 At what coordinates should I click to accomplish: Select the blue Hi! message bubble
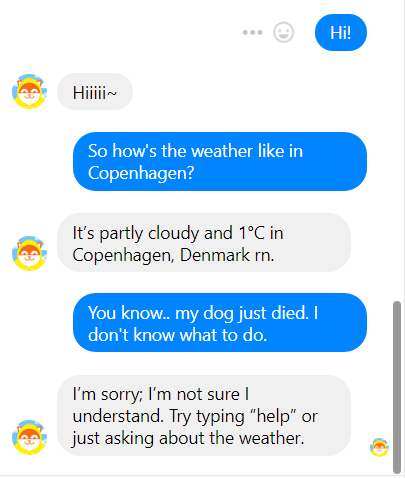[x=341, y=32]
